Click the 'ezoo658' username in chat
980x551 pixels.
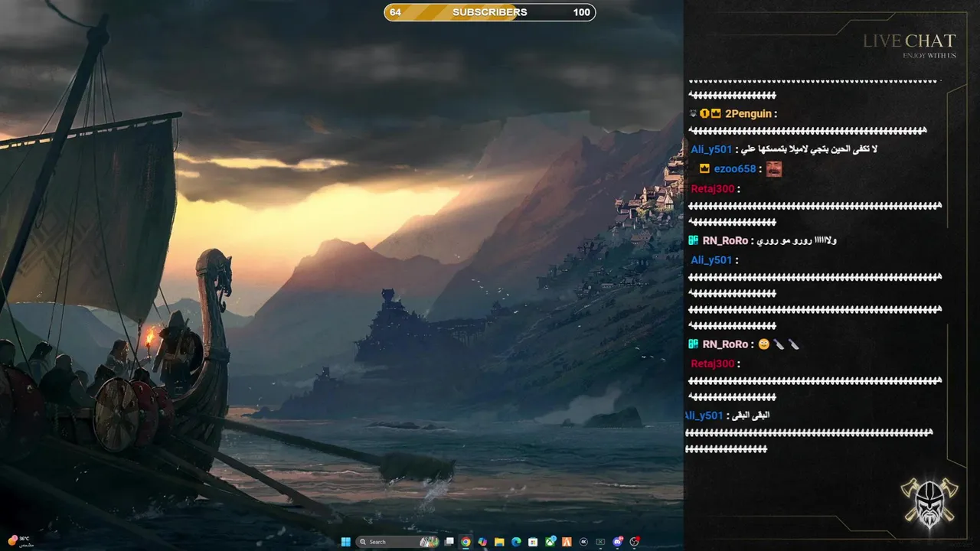pos(735,169)
